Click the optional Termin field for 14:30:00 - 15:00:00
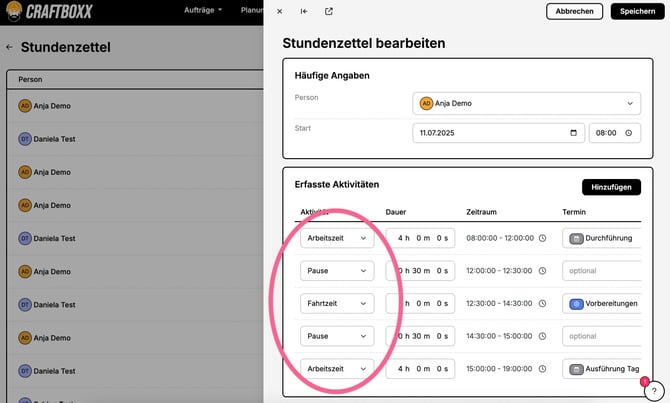This screenshot has width=670, height=403. coord(602,336)
